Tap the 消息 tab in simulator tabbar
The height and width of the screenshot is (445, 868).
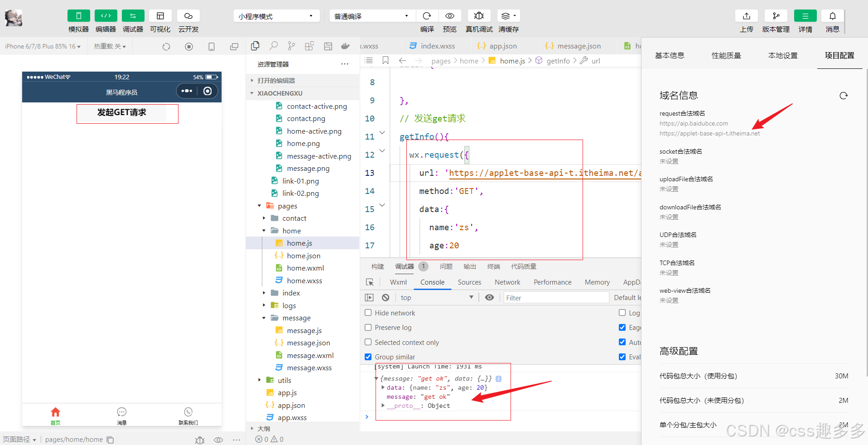click(x=121, y=416)
